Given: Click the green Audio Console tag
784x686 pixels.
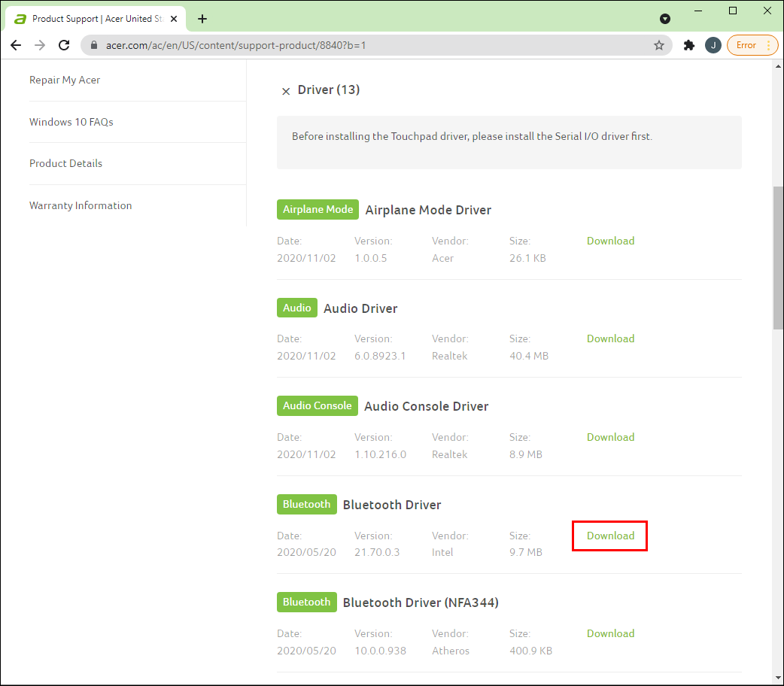Looking at the screenshot, I should pos(318,406).
